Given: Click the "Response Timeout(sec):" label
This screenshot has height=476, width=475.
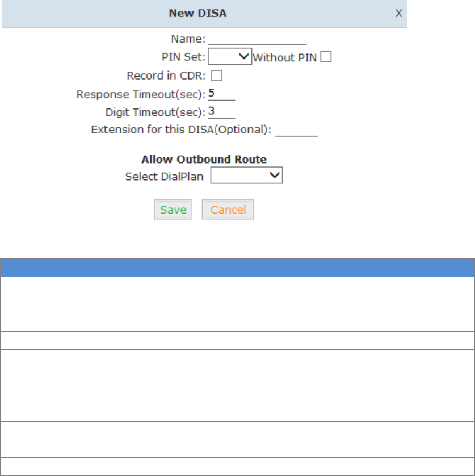Looking at the screenshot, I should click(141, 94).
